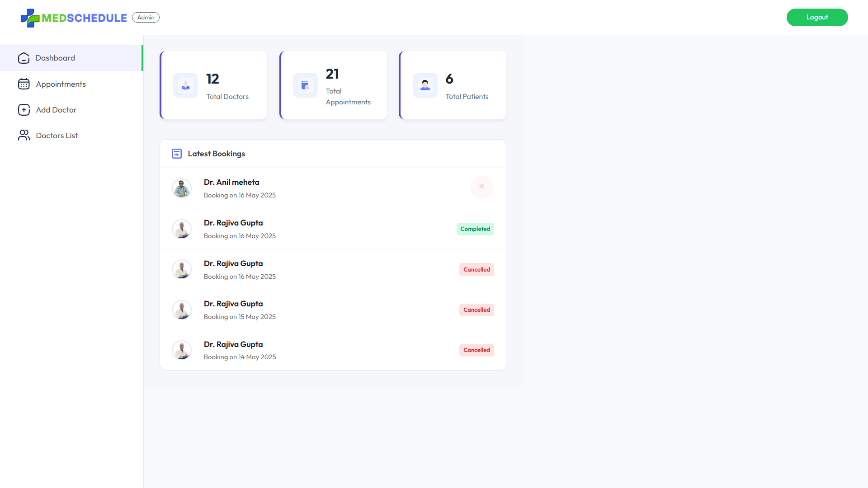Click the MedSchedule cross logo icon
868x488 pixels.
30,18
